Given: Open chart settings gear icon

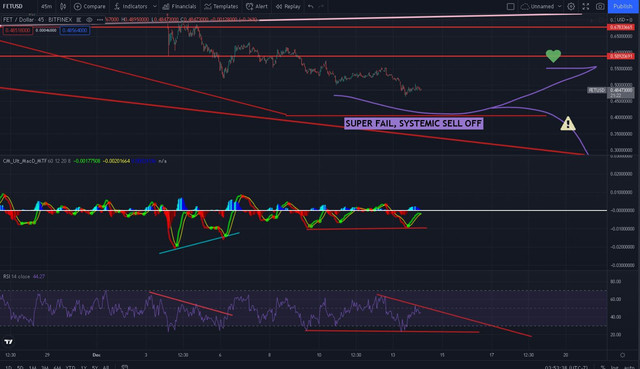Looking at the screenshot, I should click(571, 6).
